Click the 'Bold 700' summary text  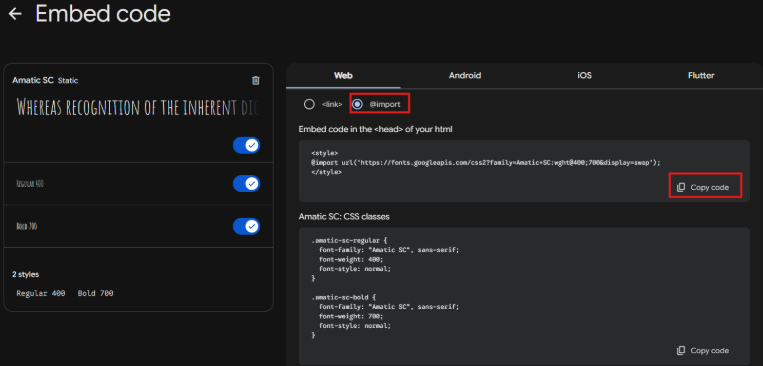(x=95, y=293)
